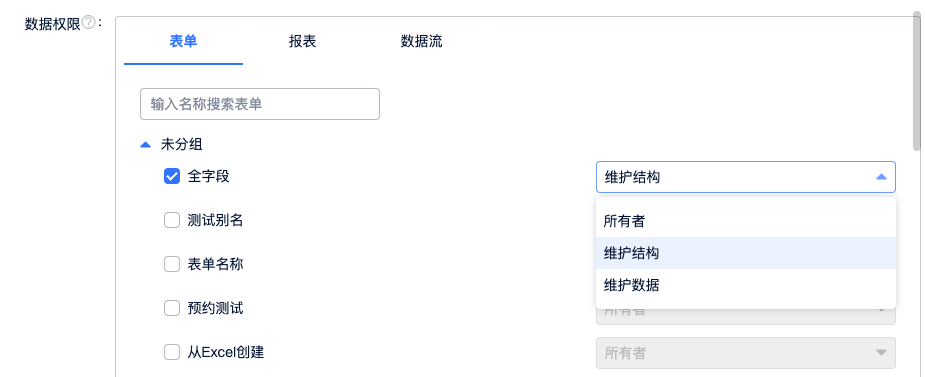Select the 表单 tab
This screenshot has width=925, height=377.
tap(183, 41)
